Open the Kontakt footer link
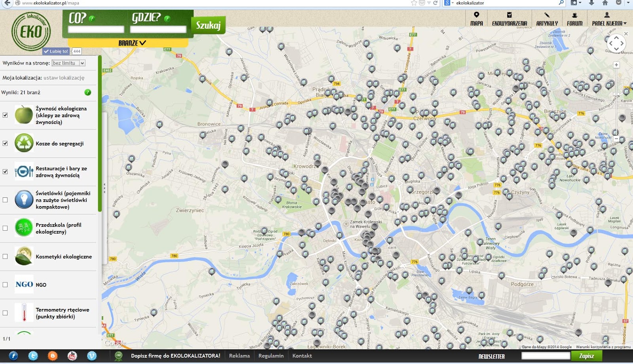Image resolution: width=633 pixels, height=364 pixels. pos(302,356)
